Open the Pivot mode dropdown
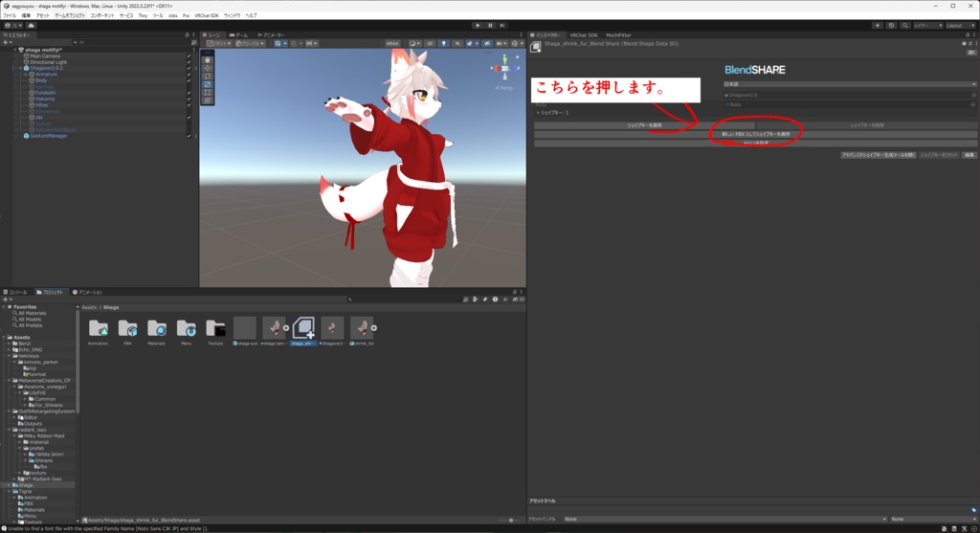The width and height of the screenshot is (980, 533). click(219, 44)
